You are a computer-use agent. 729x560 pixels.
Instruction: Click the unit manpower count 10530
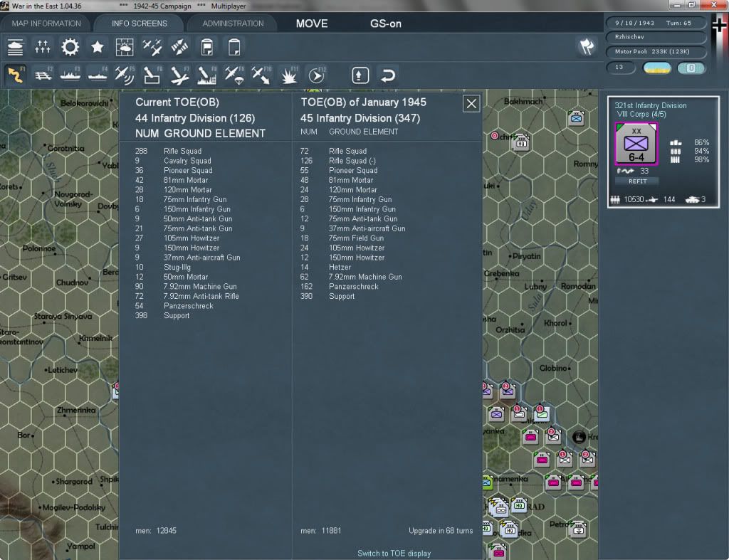click(x=634, y=199)
